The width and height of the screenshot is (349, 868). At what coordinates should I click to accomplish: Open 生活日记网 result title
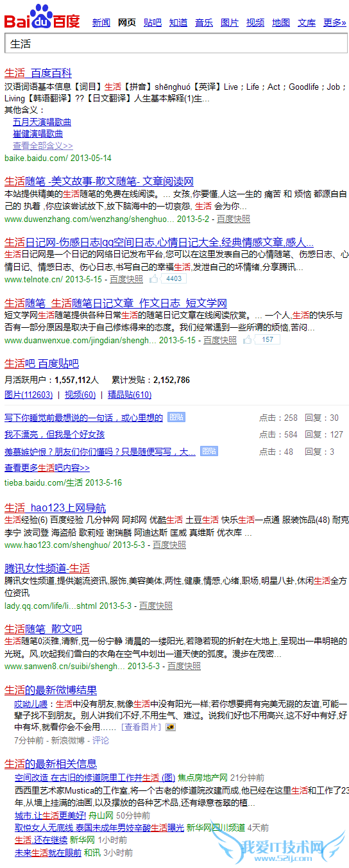pyautogui.click(x=159, y=243)
